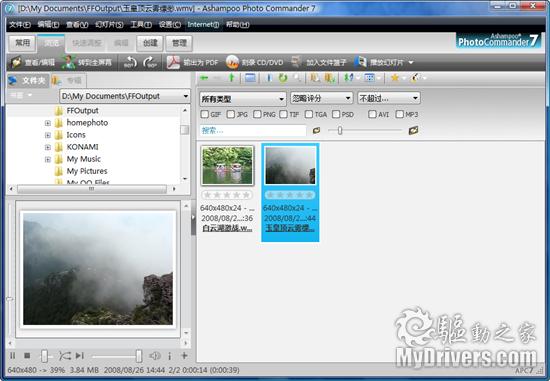Click the 播放幻灯片 slideshow icon
The width and height of the screenshot is (550, 381).
(360, 62)
